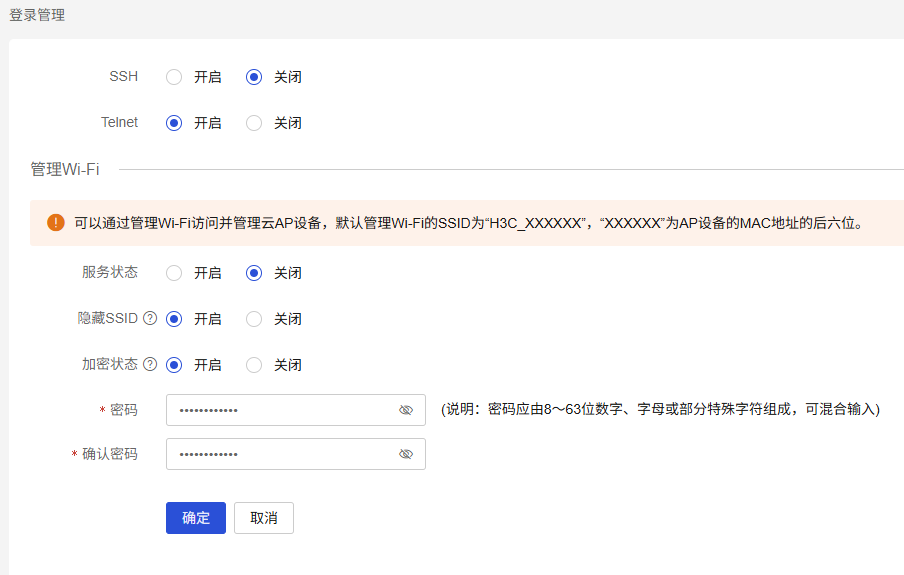Open help icon next to 隐藏SSID
The image size is (904, 575).
[x=150, y=318]
